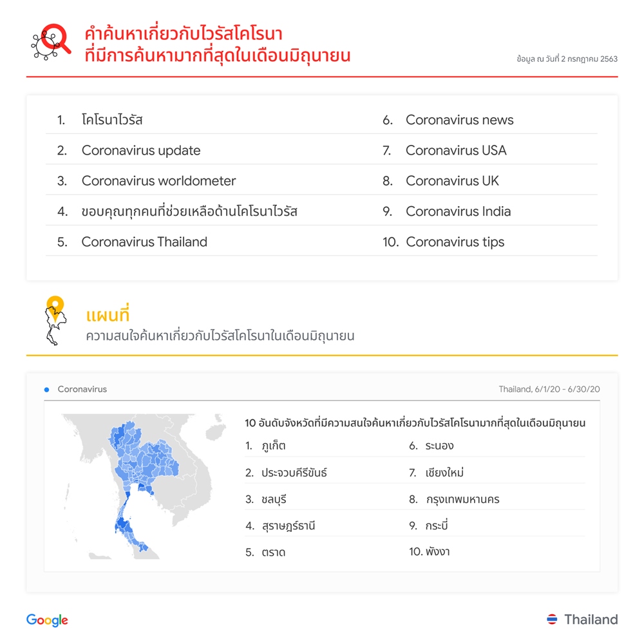Click province ภูเก็ต in the ranking
Viewport: 644px width, 644px height.
274,446
